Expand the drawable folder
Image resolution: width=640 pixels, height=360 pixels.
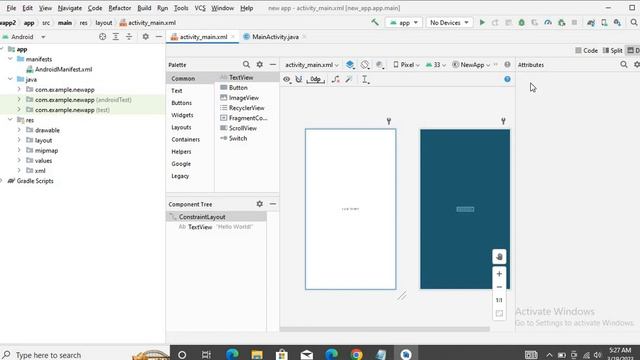[19, 130]
